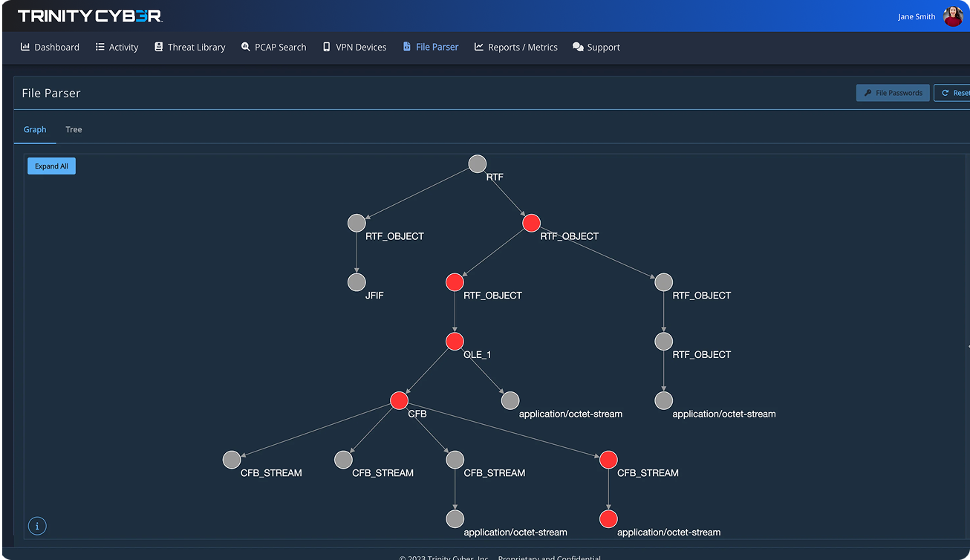Select the upper gray RTF_OBJECT node on right branch

click(664, 282)
